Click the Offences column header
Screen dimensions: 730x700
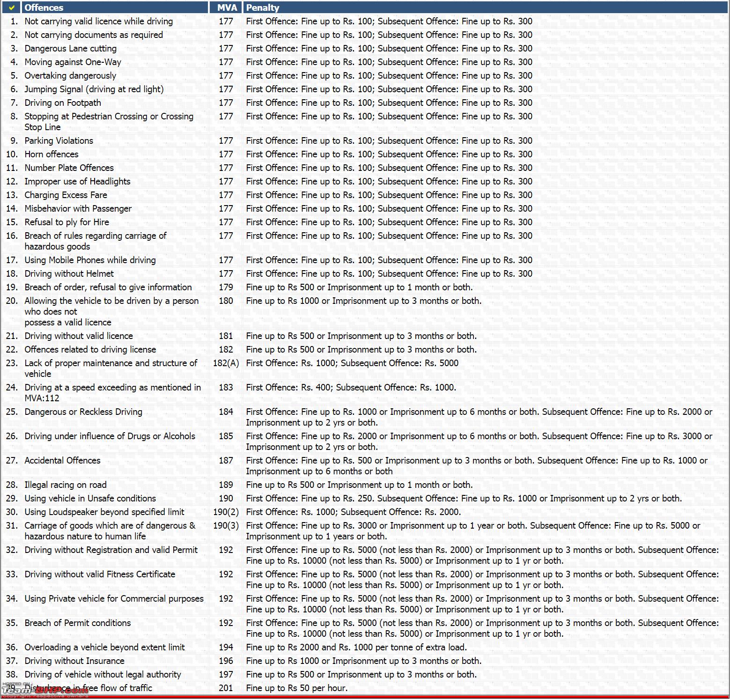point(44,7)
